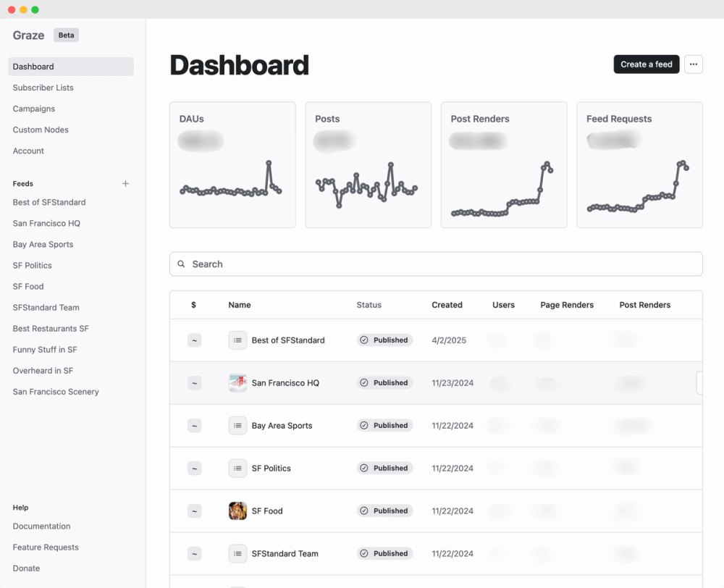Sort by the Users column header

(x=503, y=305)
